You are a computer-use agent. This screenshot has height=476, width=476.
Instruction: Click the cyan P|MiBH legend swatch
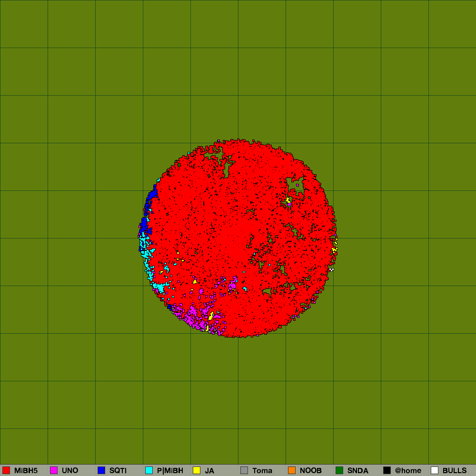(149, 470)
